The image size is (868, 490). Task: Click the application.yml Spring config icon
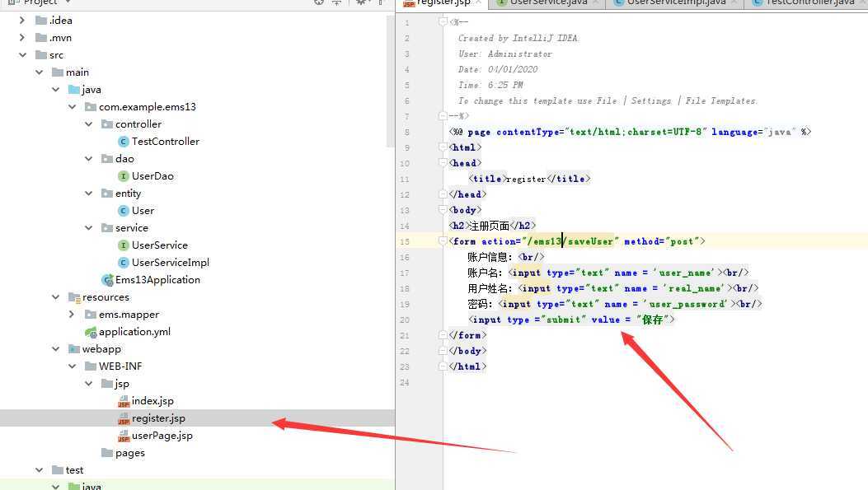coord(91,332)
